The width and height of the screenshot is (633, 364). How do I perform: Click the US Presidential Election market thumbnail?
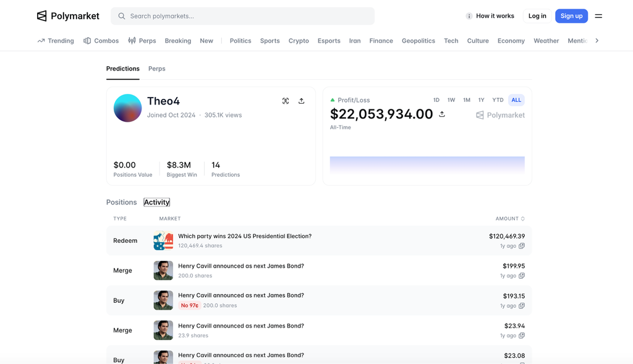(x=163, y=240)
